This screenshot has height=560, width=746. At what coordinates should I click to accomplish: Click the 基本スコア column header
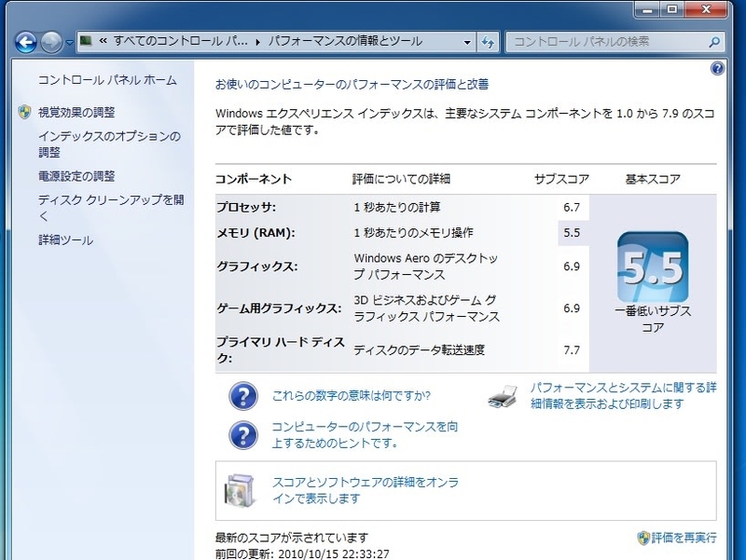click(x=653, y=179)
